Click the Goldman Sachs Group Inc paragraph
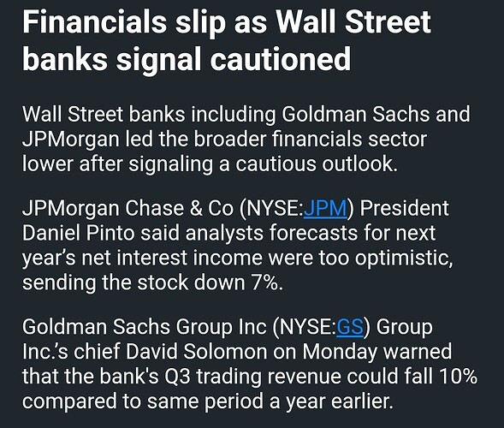The height and width of the screenshot is (428, 504). pos(250,364)
